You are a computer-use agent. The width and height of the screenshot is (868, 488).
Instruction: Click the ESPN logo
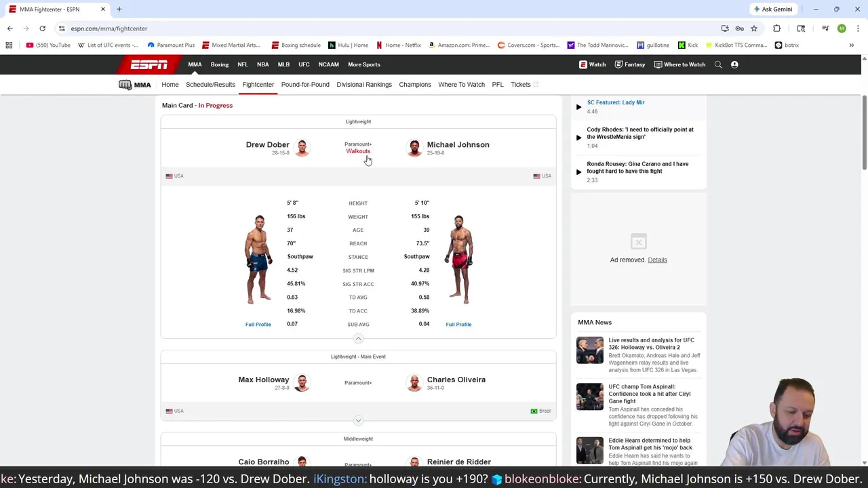149,64
